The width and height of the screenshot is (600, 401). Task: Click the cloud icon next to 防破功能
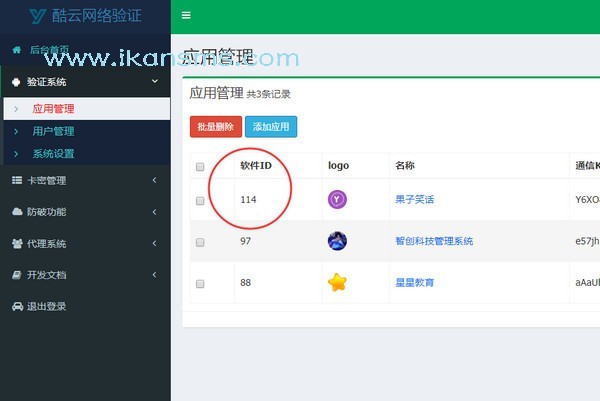tap(17, 212)
